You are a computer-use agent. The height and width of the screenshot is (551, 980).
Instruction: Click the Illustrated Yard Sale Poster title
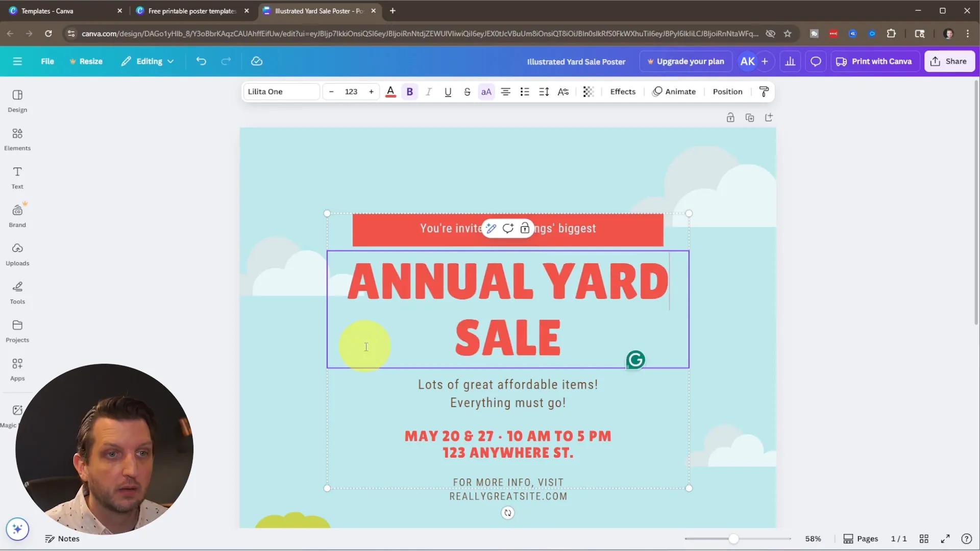576,62
